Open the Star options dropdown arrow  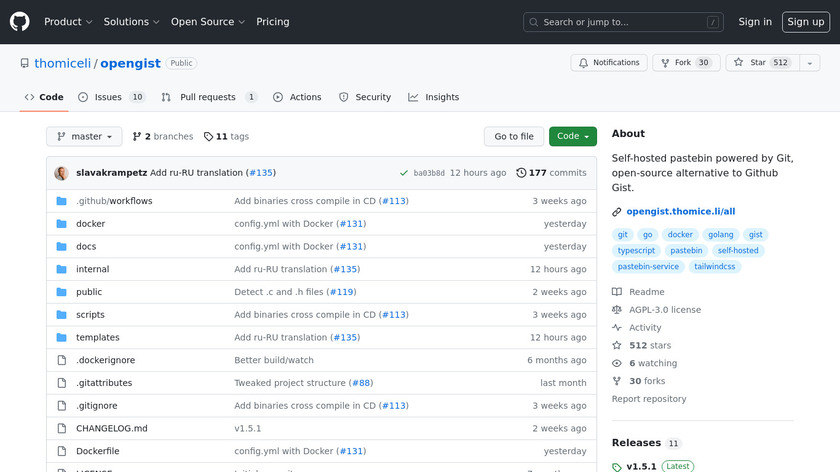808,63
